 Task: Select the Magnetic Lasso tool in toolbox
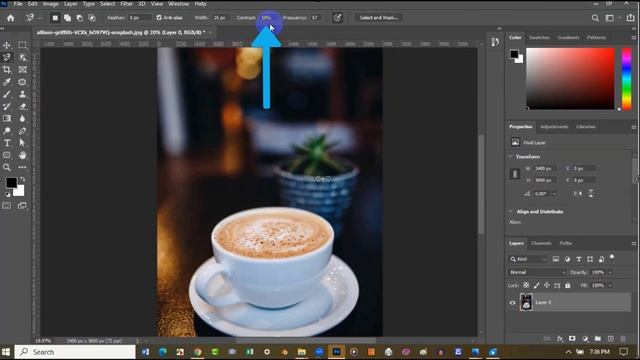click(7, 57)
